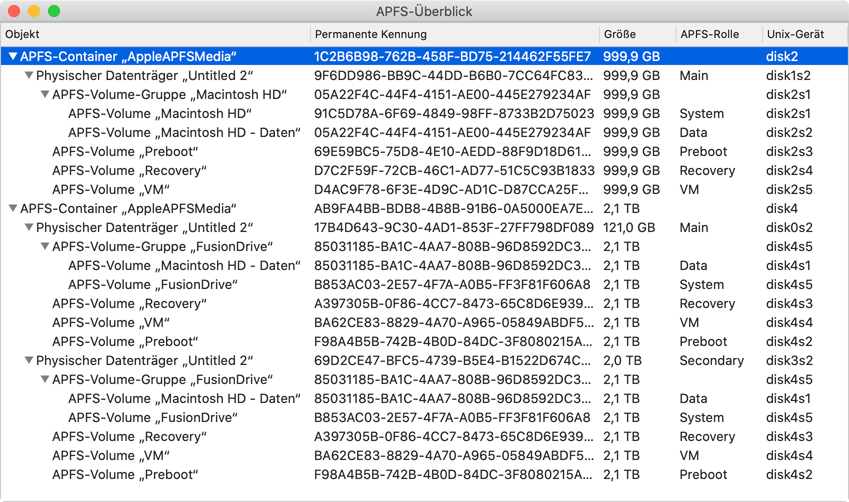Collapse the Secondary Untitled 2 disk triangle
This screenshot has height=502, width=849.
click(29, 361)
